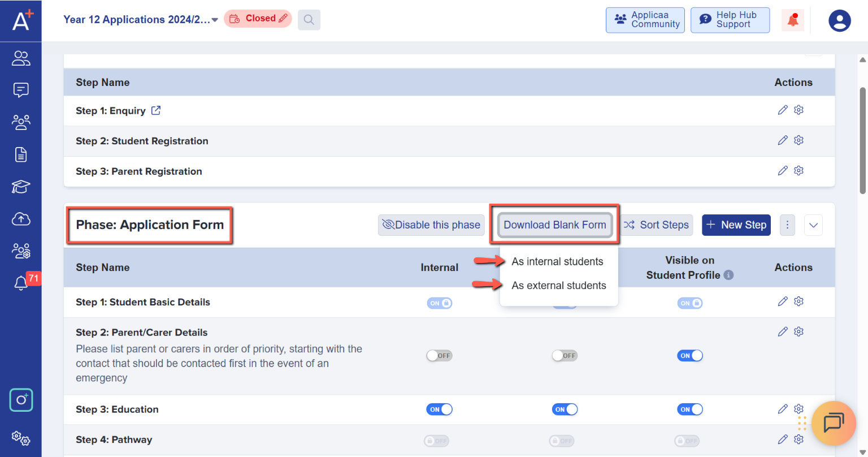Choose As external students option
The height and width of the screenshot is (457, 868).
pos(558,286)
